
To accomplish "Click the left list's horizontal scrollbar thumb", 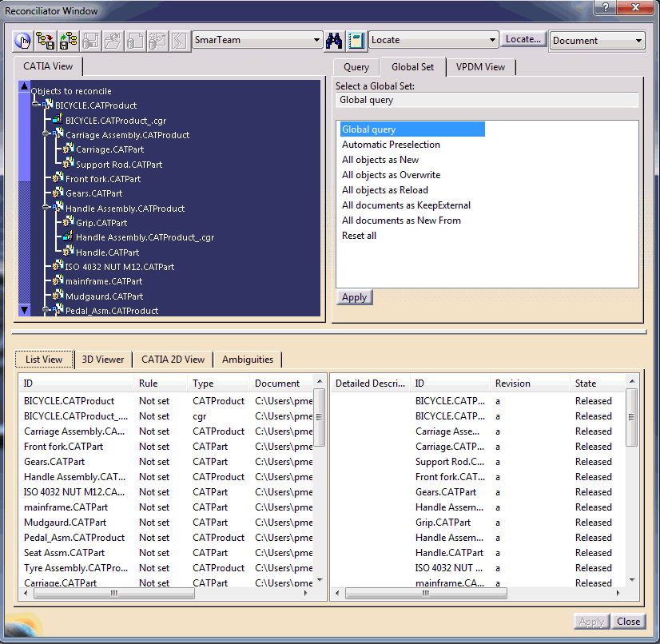I will click(x=114, y=594).
